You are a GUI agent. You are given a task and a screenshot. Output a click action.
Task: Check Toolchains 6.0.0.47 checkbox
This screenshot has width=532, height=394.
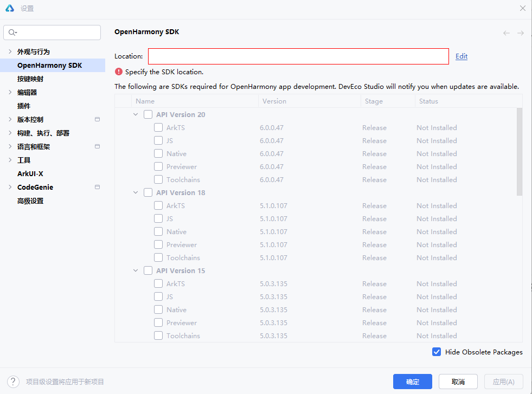pyautogui.click(x=158, y=179)
